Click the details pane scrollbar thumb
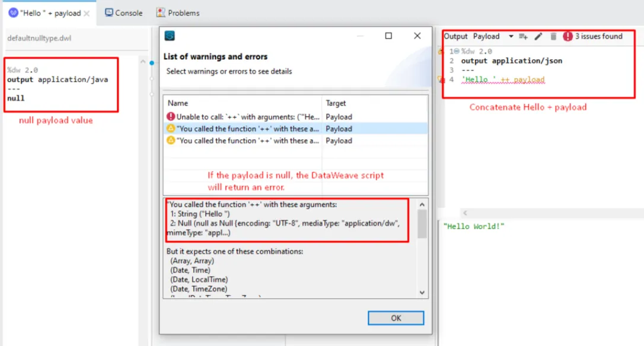 click(x=422, y=224)
